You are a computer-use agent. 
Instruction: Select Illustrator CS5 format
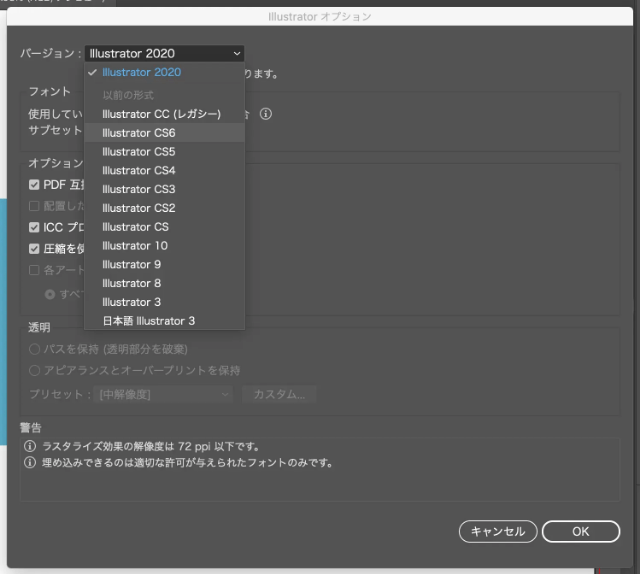coord(139,152)
